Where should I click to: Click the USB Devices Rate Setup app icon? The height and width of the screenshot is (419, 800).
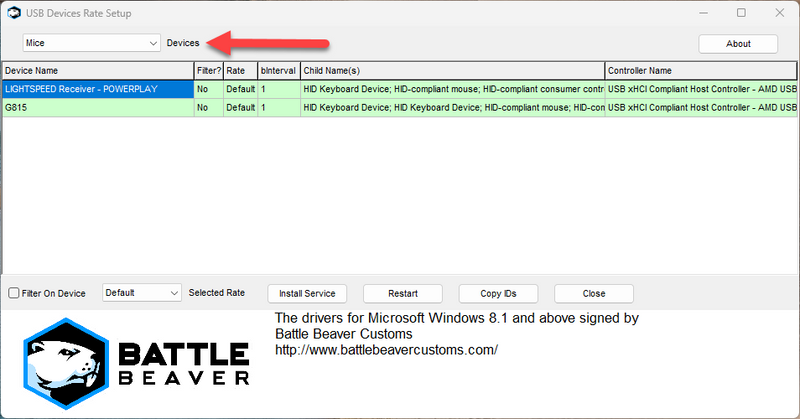(13, 13)
